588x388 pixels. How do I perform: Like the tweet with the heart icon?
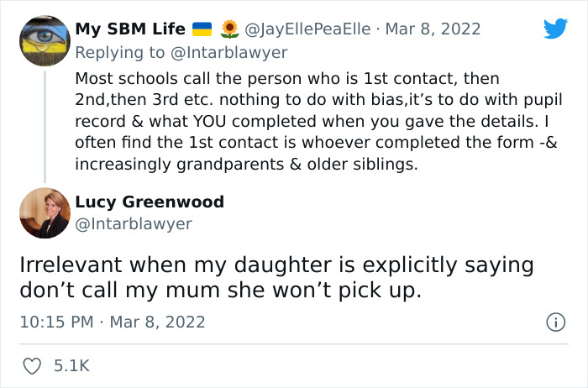click(32, 365)
